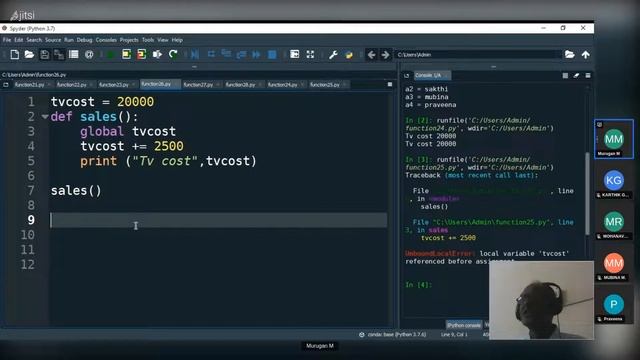Open the File menu

[x=7, y=40]
